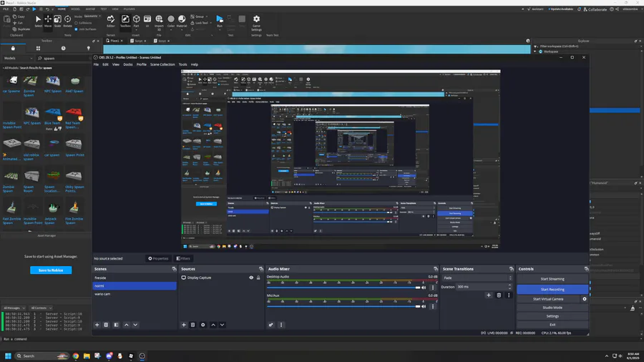Toggle the Toolbox ribbon button
This screenshot has width=644, height=362.
pos(125,21)
